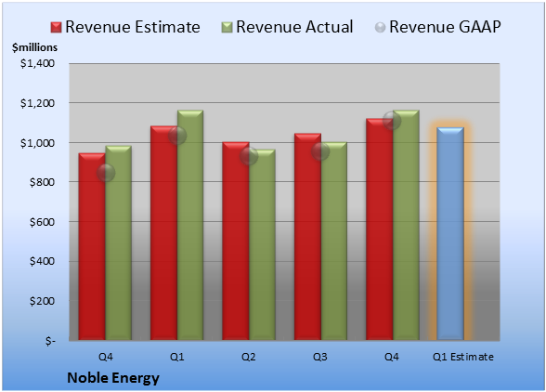Select the green actual bar for Q2
The width and height of the screenshot is (546, 392).
coord(262,244)
